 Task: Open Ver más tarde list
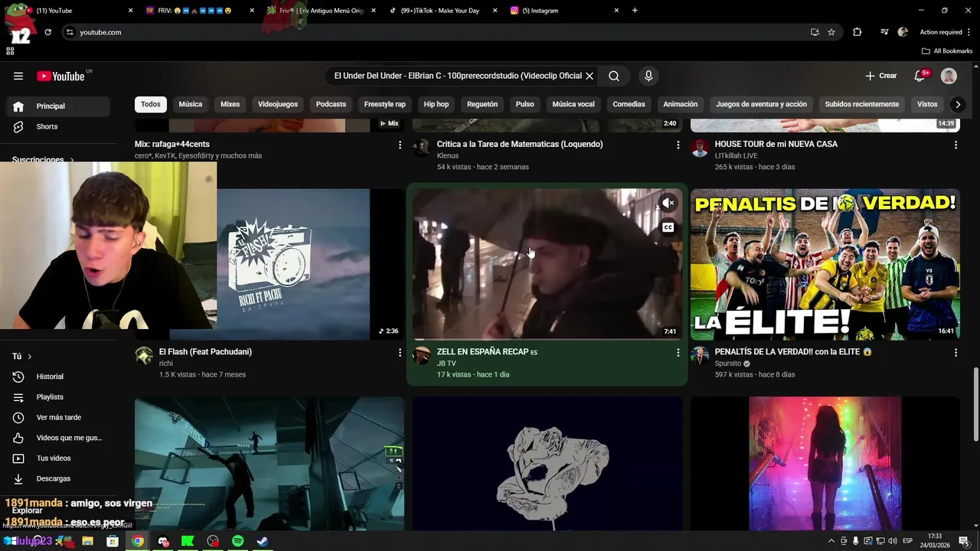coord(58,417)
